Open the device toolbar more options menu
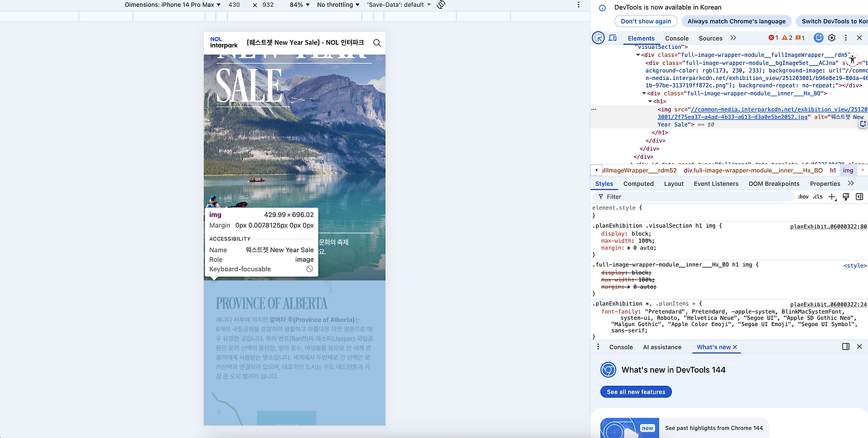The width and height of the screenshot is (868, 438). (578, 5)
